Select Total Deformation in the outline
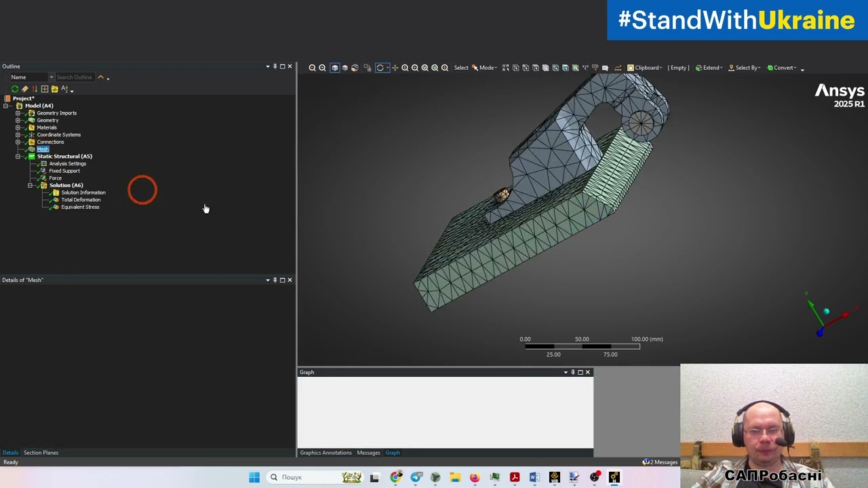The width and height of the screenshot is (868, 488). [x=81, y=200]
